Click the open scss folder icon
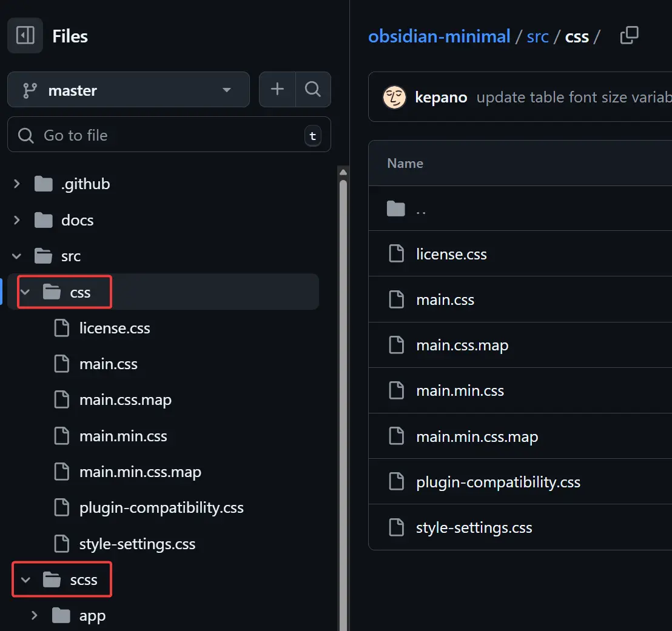The height and width of the screenshot is (631, 672). click(x=52, y=579)
